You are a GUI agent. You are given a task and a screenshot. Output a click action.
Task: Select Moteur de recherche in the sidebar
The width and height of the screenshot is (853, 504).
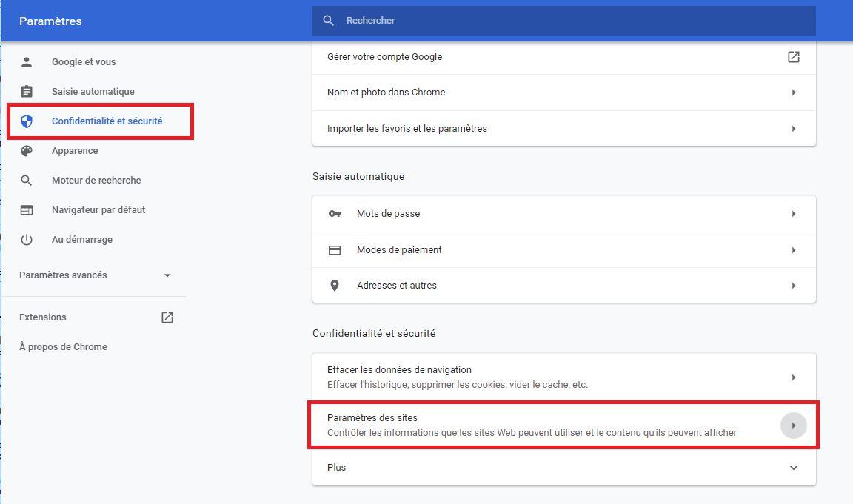96,180
